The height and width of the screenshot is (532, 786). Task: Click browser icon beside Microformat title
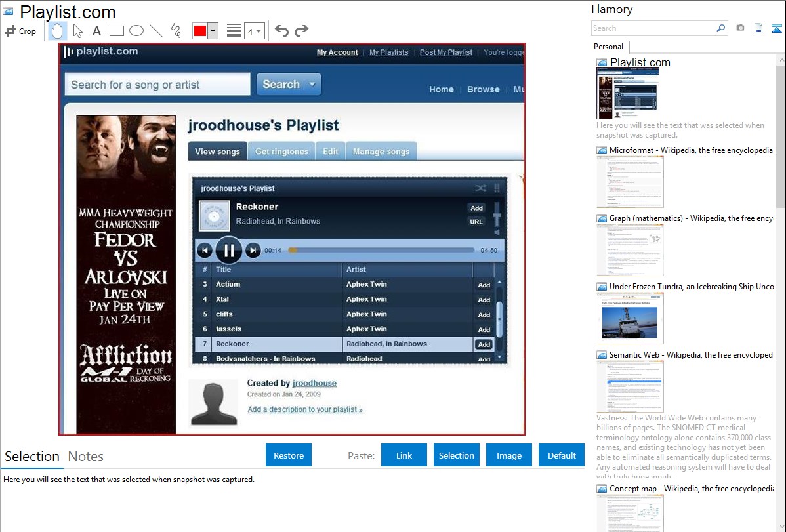point(602,150)
